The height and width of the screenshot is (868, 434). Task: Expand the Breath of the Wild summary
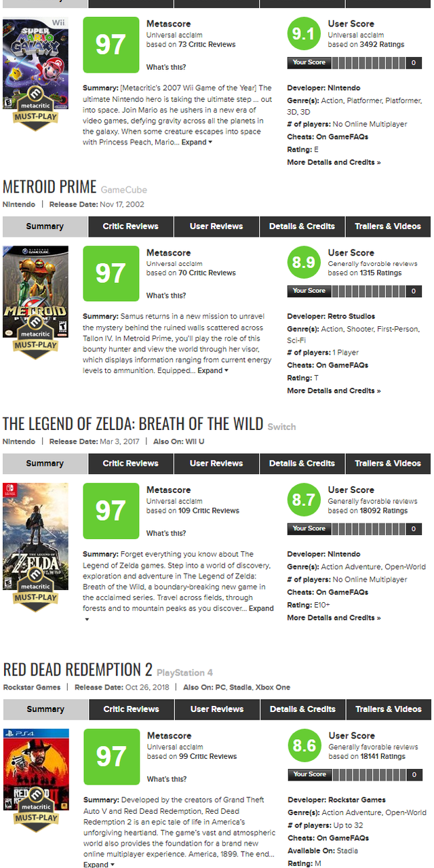pos(261,608)
